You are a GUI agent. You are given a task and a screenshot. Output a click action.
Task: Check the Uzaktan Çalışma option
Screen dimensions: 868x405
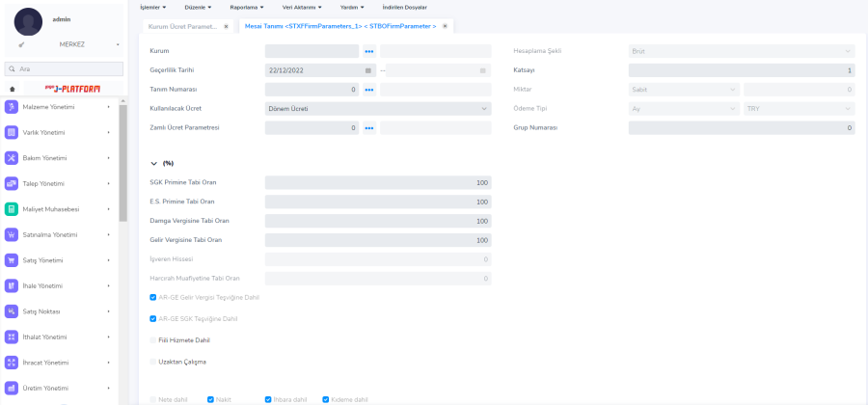coord(153,362)
